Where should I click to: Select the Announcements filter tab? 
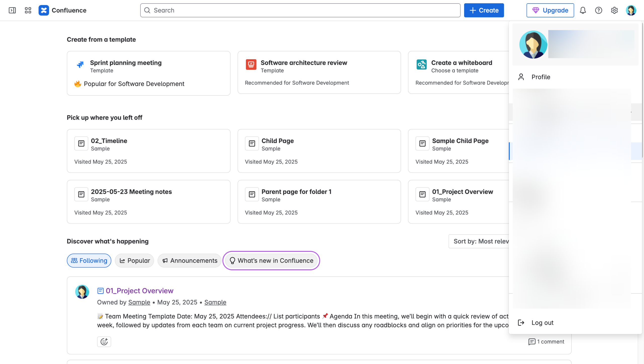[x=190, y=260]
